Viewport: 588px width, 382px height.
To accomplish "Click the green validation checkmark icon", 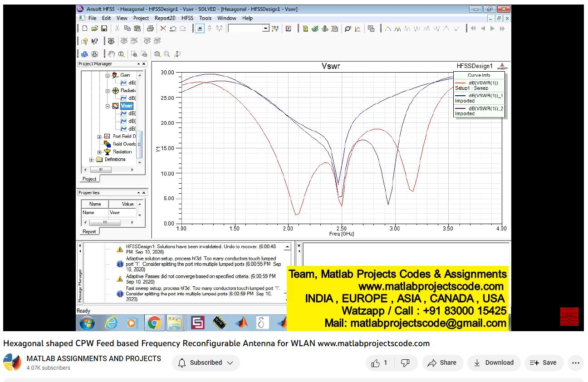I will 315,29.
